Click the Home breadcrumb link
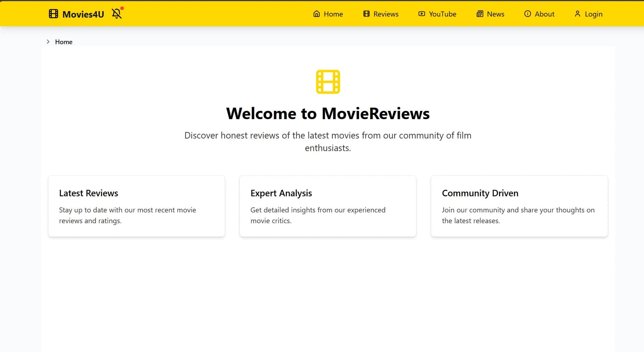The width and height of the screenshot is (644, 352). (64, 42)
